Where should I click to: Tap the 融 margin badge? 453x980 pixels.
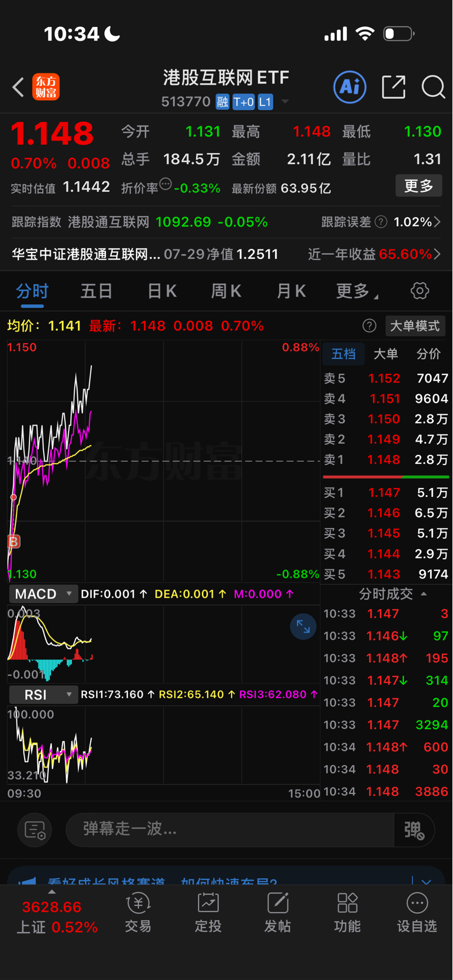tap(222, 102)
